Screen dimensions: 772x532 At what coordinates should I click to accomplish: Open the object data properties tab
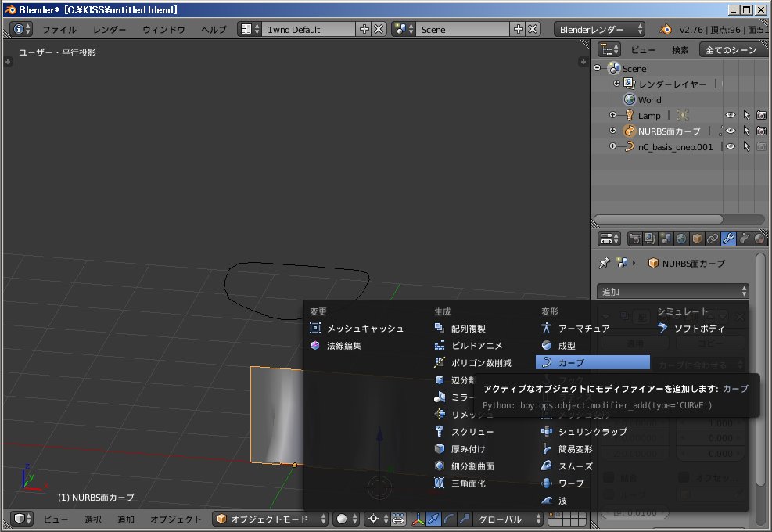point(744,239)
